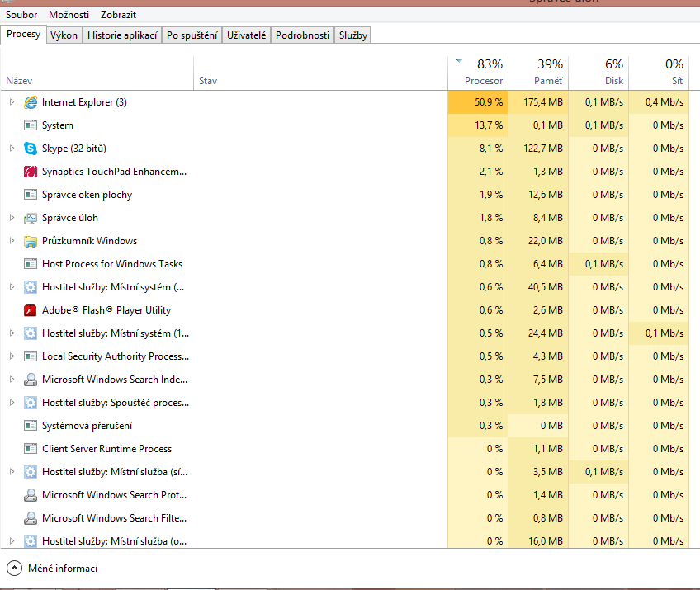Expand the Správce úloh row
The width and height of the screenshot is (700, 590).
(x=12, y=218)
